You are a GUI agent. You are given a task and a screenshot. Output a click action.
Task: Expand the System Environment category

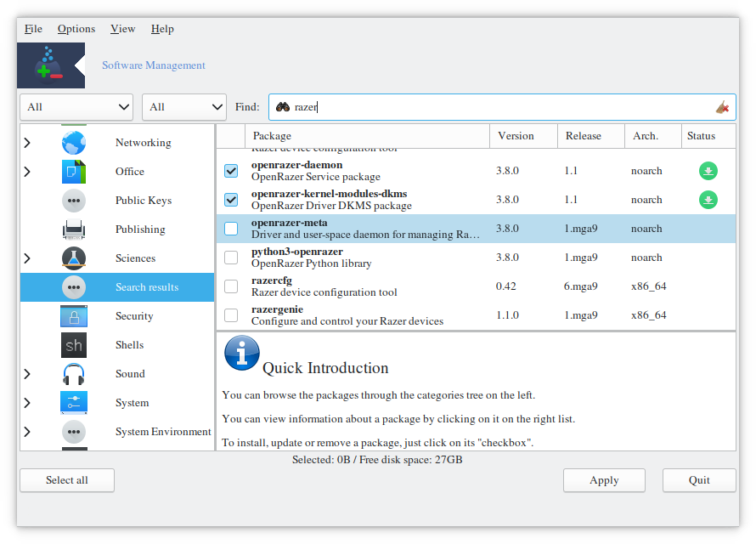(x=27, y=432)
